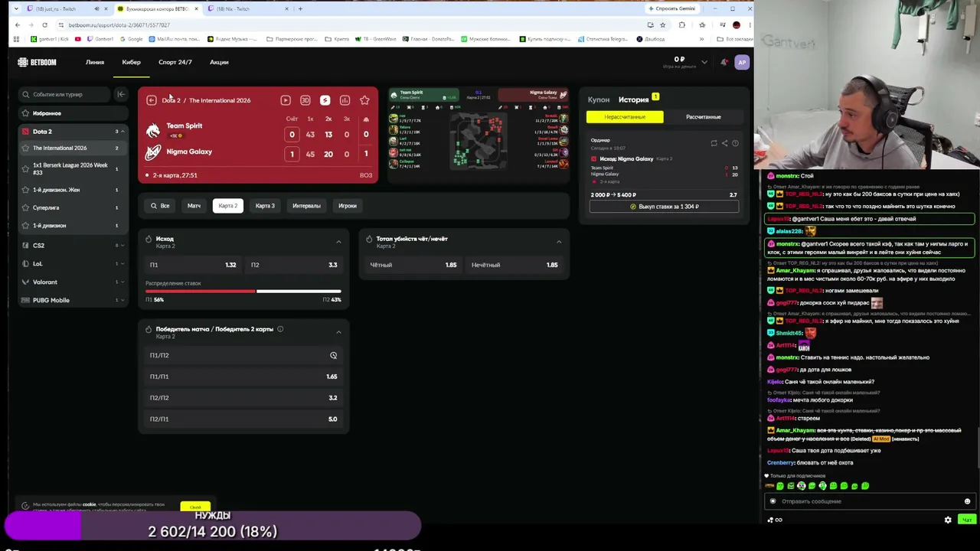Expand the CS2 sidebar section
The height and width of the screenshot is (551, 980).
pyautogui.click(x=122, y=246)
